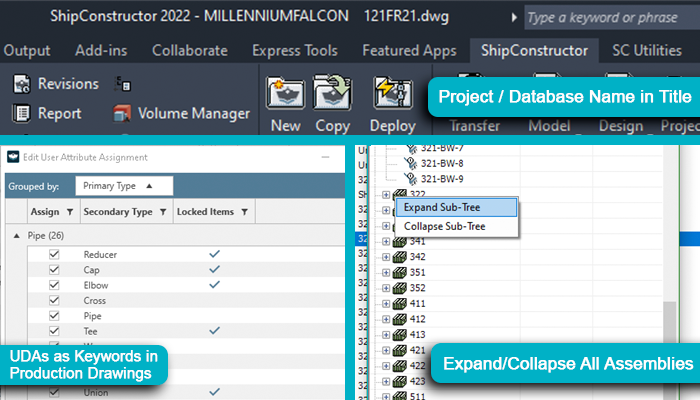Expand tree node 341
The image size is (700, 400).
(x=386, y=242)
